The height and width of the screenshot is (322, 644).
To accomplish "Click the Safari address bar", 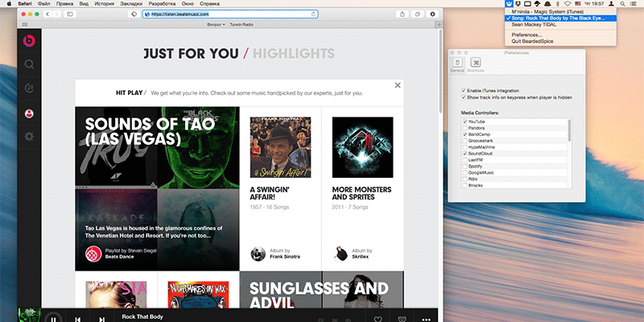I will [x=230, y=14].
